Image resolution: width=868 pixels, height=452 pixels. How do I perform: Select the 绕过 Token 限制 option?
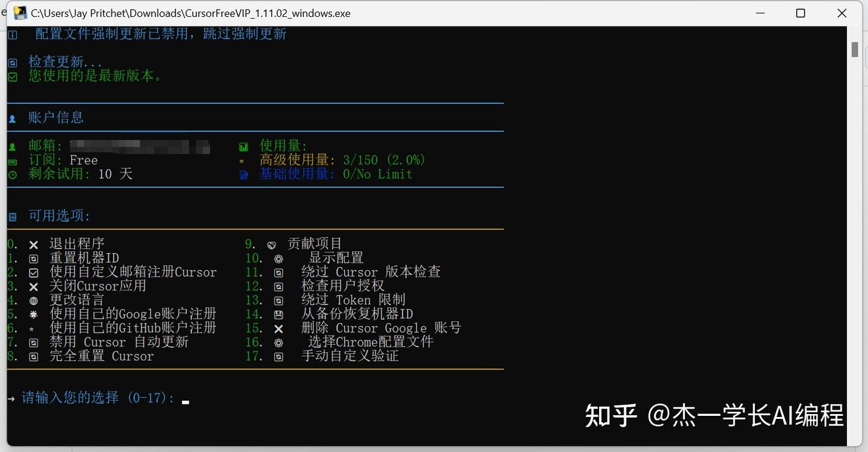pyautogui.click(x=354, y=300)
